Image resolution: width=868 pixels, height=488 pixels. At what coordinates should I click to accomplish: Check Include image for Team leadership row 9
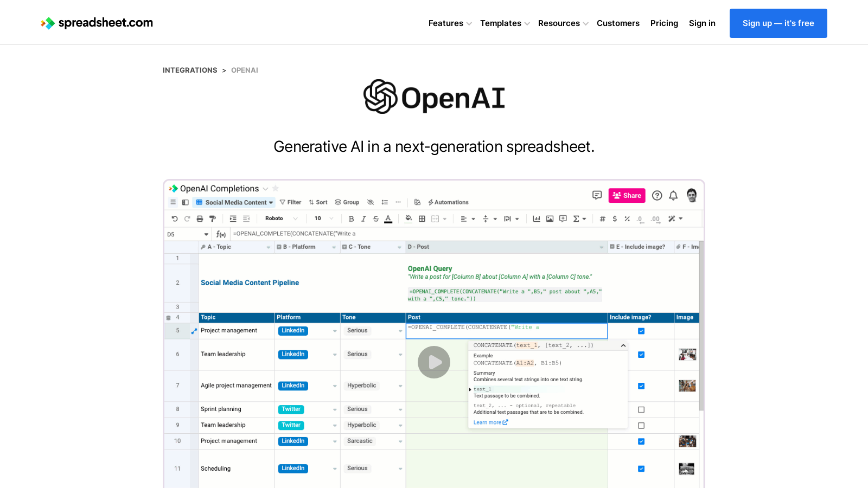(x=641, y=426)
